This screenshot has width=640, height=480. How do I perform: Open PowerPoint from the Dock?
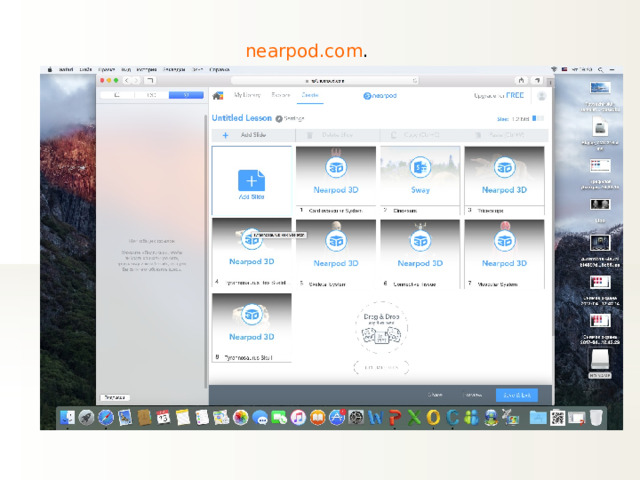coord(394,418)
